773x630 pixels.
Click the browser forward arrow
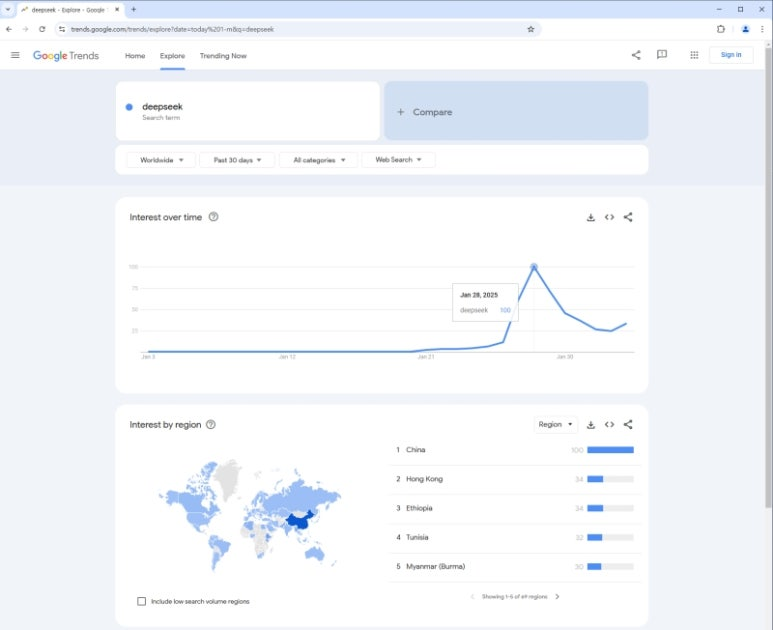click(x=25, y=29)
